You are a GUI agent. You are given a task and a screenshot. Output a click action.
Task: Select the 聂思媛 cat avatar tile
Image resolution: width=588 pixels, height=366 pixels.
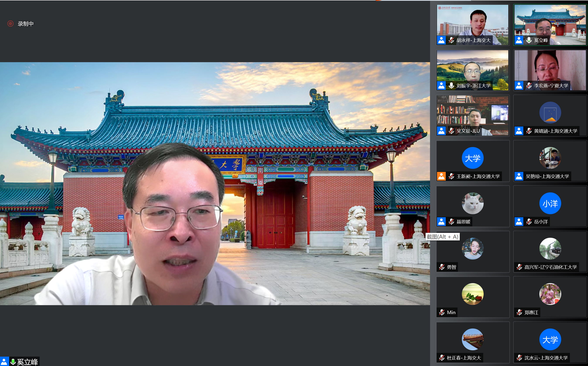coord(473,203)
